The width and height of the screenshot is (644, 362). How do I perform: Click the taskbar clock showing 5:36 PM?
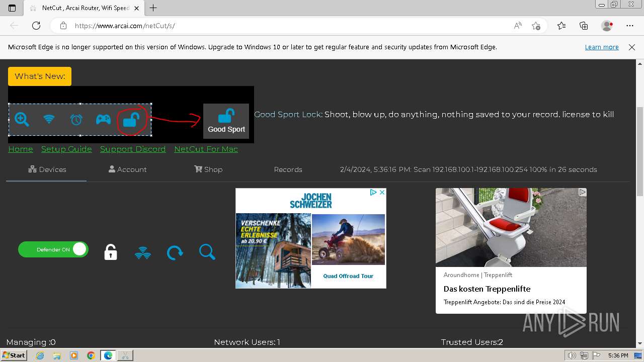(x=618, y=355)
